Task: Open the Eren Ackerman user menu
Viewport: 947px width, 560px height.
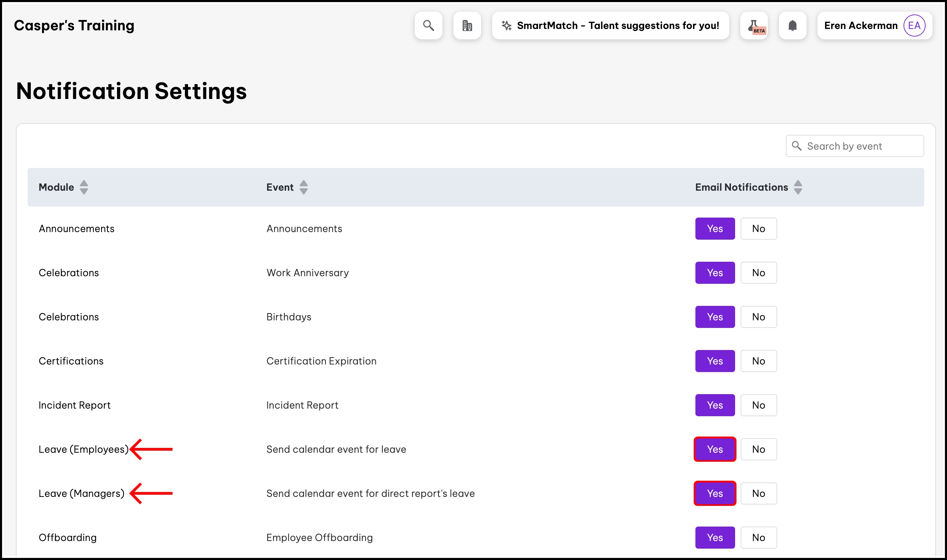Action: tap(860, 26)
